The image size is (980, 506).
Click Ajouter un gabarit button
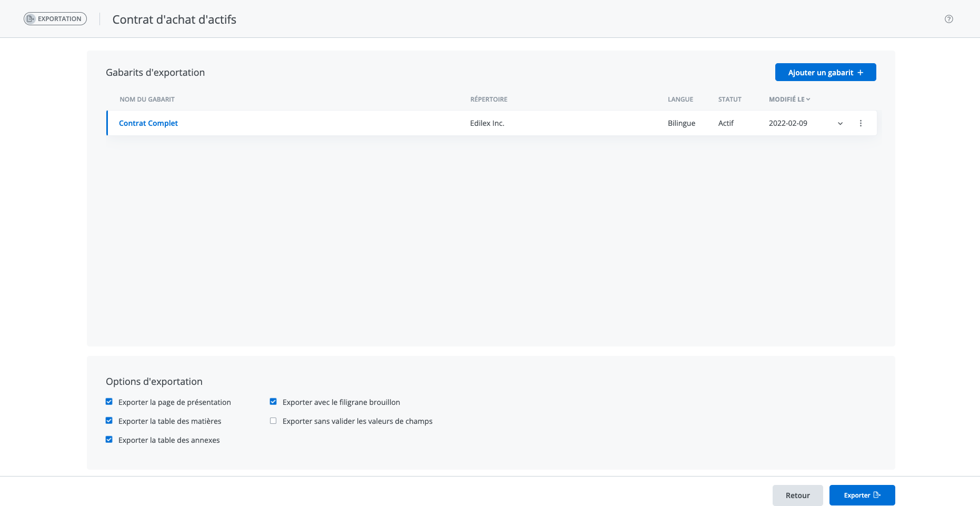(x=825, y=73)
